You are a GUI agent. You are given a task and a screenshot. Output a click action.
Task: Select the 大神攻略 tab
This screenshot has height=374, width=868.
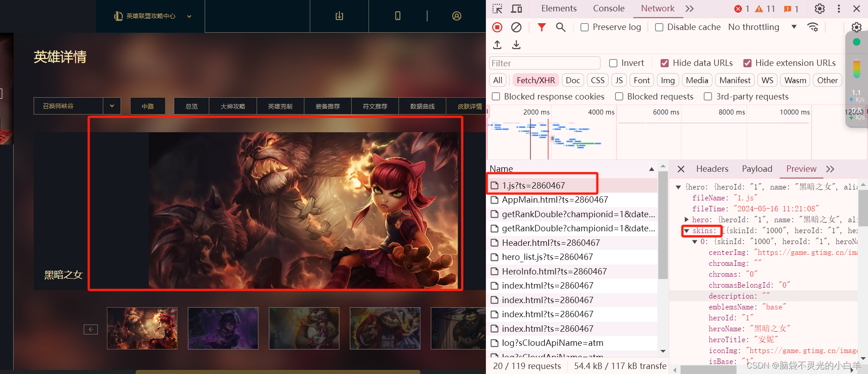coord(233,106)
